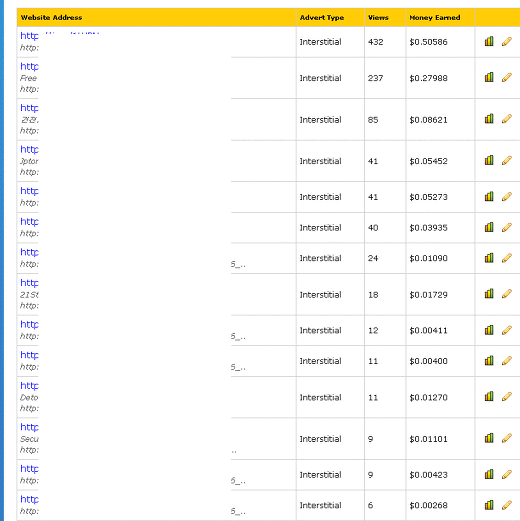
Task: Click edit pencil in $0.01101 row
Action: pyautogui.click(x=507, y=438)
